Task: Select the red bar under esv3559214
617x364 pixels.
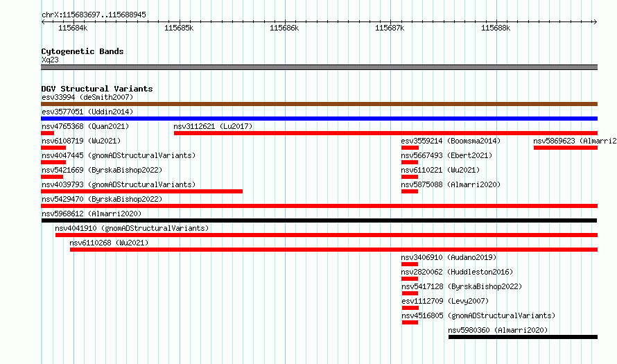Action: coord(410,148)
